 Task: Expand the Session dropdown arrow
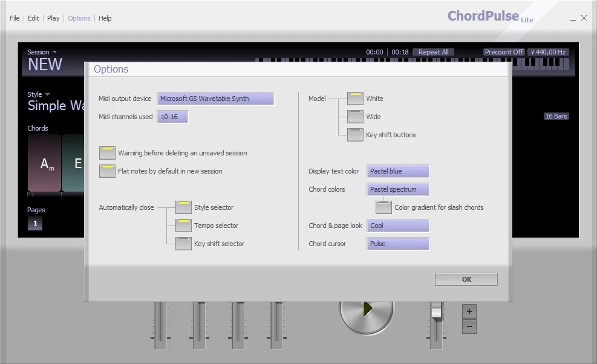click(x=54, y=52)
